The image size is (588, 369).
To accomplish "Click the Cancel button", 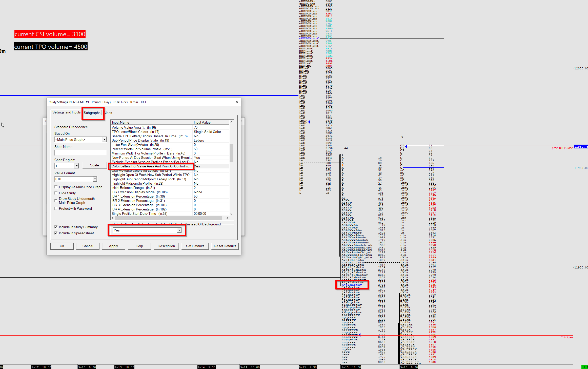I will pos(88,246).
